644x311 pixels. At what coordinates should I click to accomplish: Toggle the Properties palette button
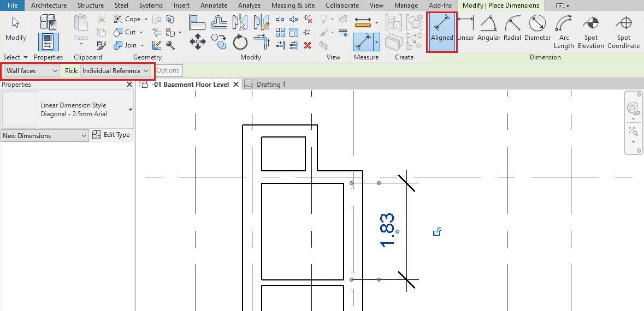[48, 42]
